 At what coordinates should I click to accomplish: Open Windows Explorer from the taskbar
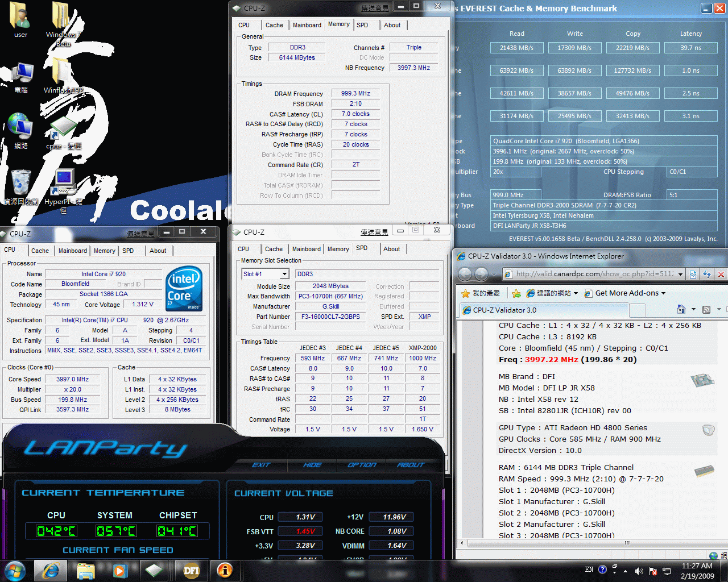point(85,570)
